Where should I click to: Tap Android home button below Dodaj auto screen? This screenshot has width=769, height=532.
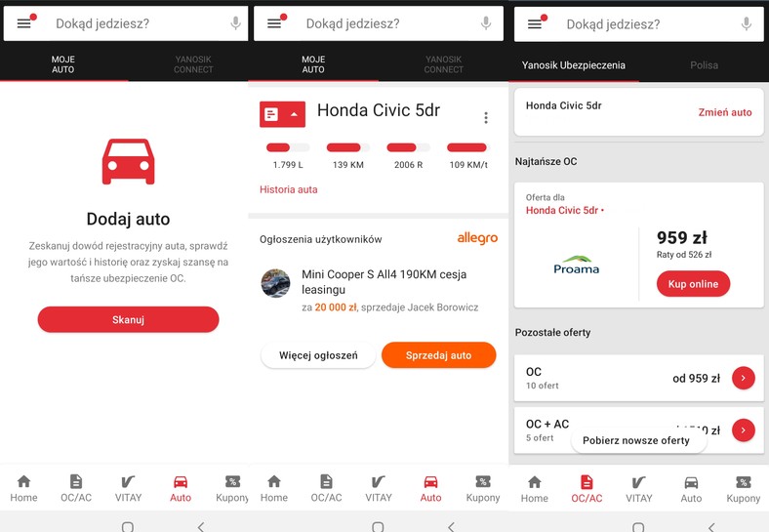point(128,527)
